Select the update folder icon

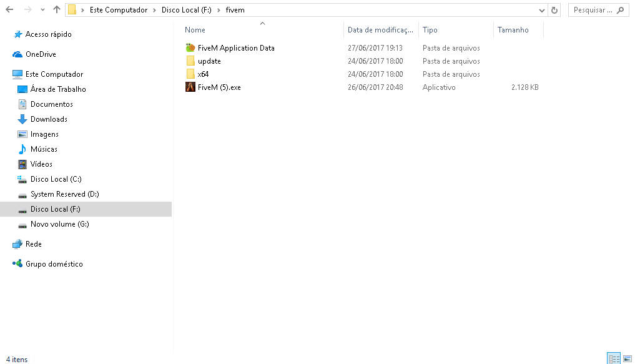(x=190, y=61)
